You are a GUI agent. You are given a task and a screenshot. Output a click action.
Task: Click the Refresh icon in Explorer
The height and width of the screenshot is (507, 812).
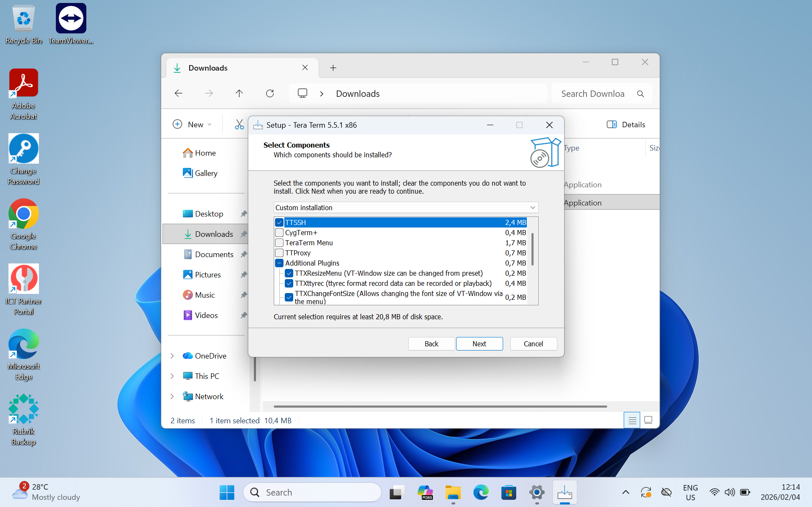tap(270, 93)
